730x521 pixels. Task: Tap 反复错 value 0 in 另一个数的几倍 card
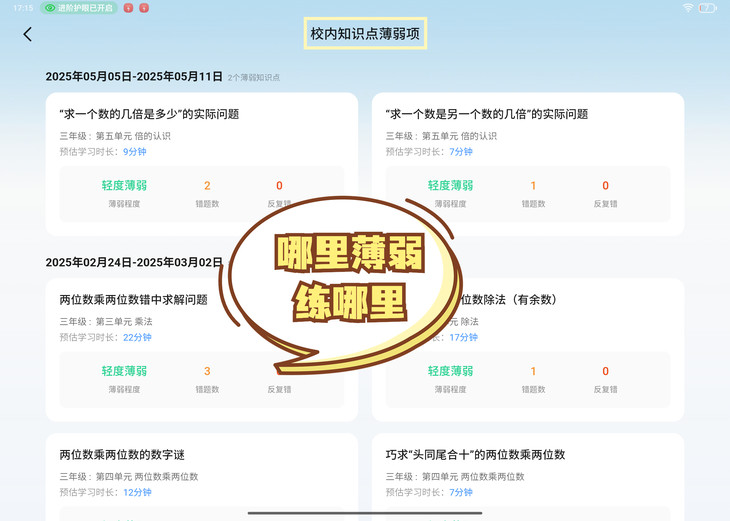point(605,186)
